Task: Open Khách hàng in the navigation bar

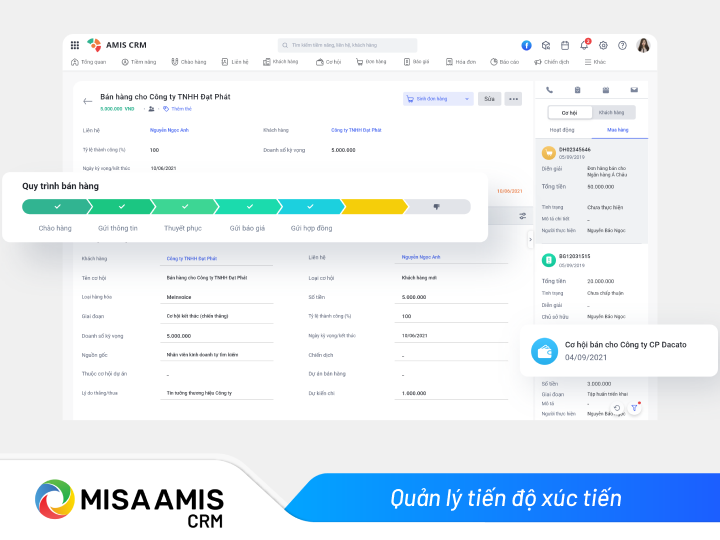Action: tap(281, 62)
